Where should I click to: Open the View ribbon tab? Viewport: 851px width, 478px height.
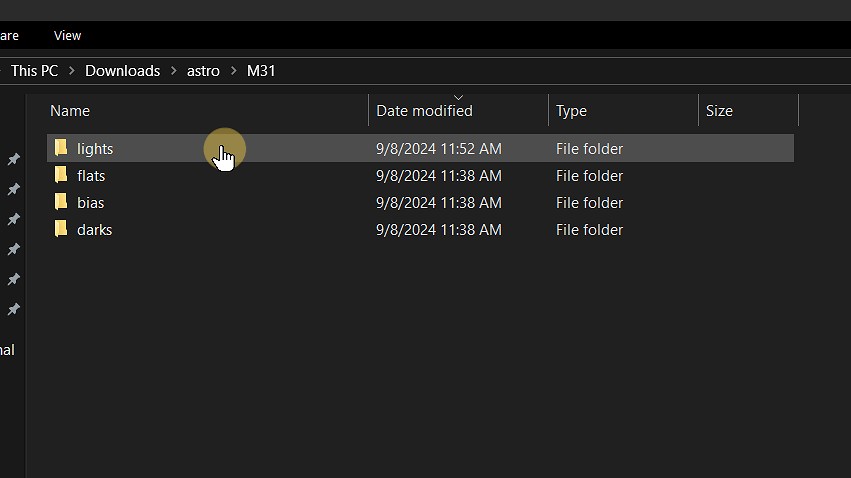tap(68, 36)
